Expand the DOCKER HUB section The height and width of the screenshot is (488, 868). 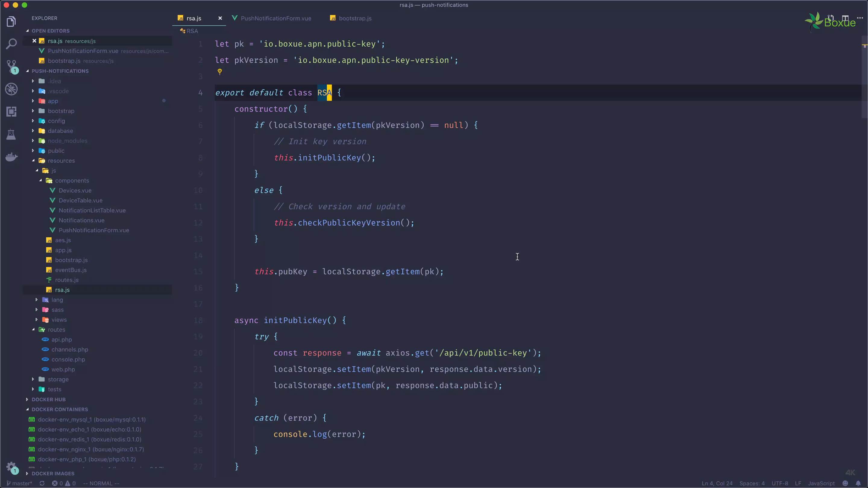point(49,399)
